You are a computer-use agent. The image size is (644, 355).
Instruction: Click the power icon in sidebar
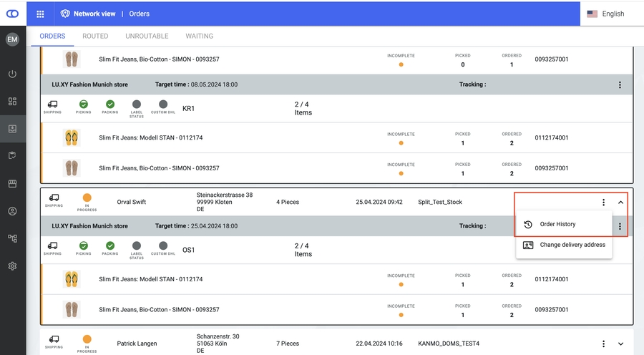12,74
